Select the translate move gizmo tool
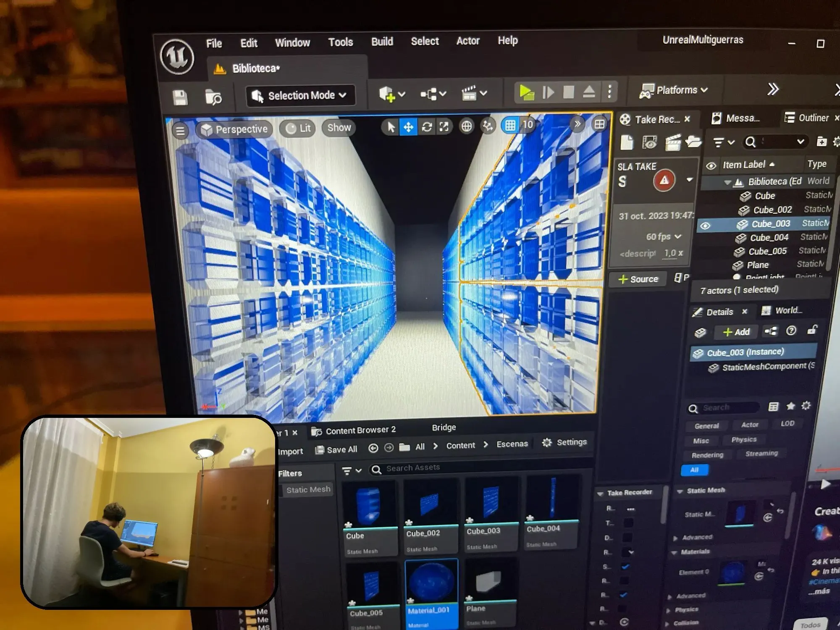 [408, 127]
